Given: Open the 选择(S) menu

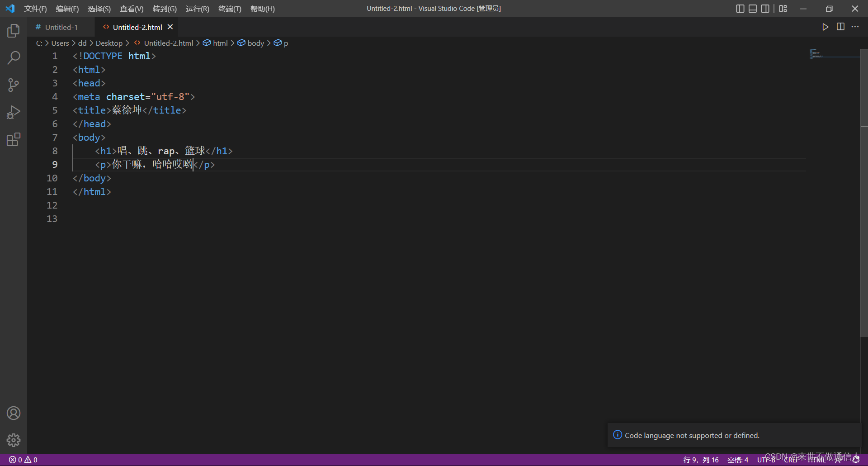Looking at the screenshot, I should [99, 9].
